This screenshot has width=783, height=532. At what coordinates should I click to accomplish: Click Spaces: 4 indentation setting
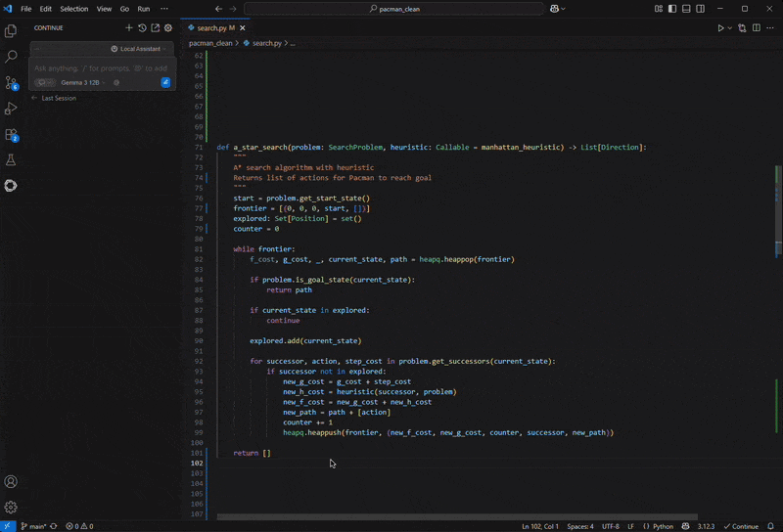pyautogui.click(x=579, y=526)
